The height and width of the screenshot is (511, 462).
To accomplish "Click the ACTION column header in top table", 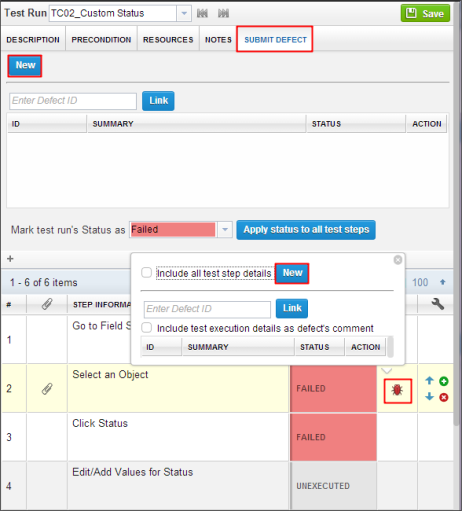I will [427, 124].
